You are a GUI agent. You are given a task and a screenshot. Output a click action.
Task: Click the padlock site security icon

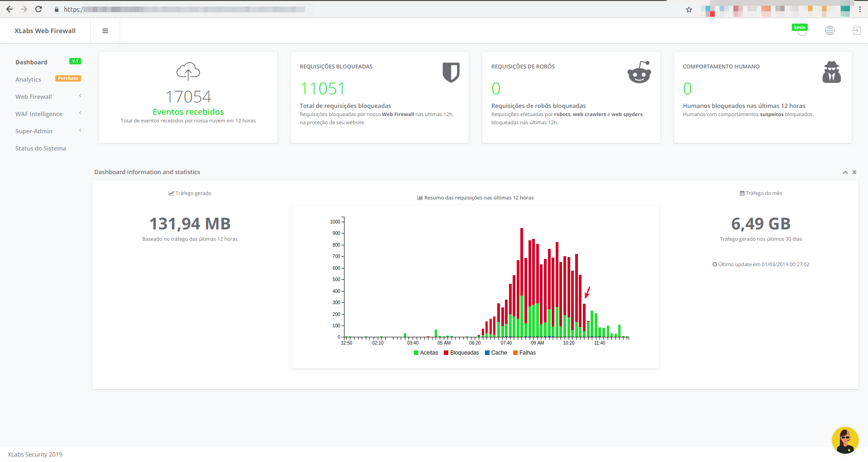[x=57, y=9]
